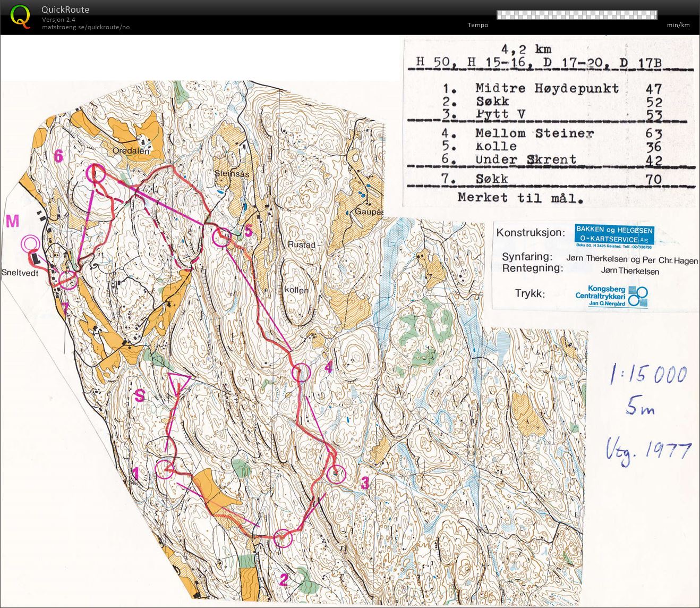Image resolution: width=700 pixels, height=608 pixels.
Task: Click the Kolle control description row
Action: coord(552,146)
